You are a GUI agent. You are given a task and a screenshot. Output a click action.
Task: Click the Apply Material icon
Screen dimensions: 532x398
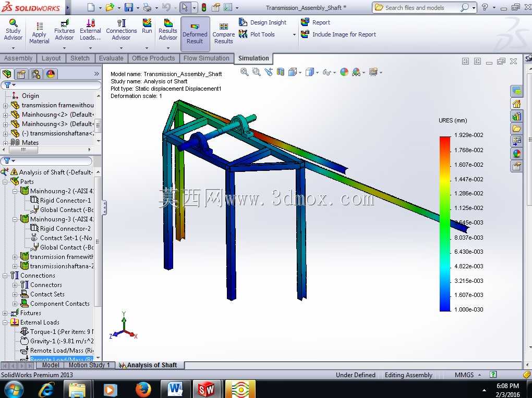pyautogui.click(x=39, y=32)
